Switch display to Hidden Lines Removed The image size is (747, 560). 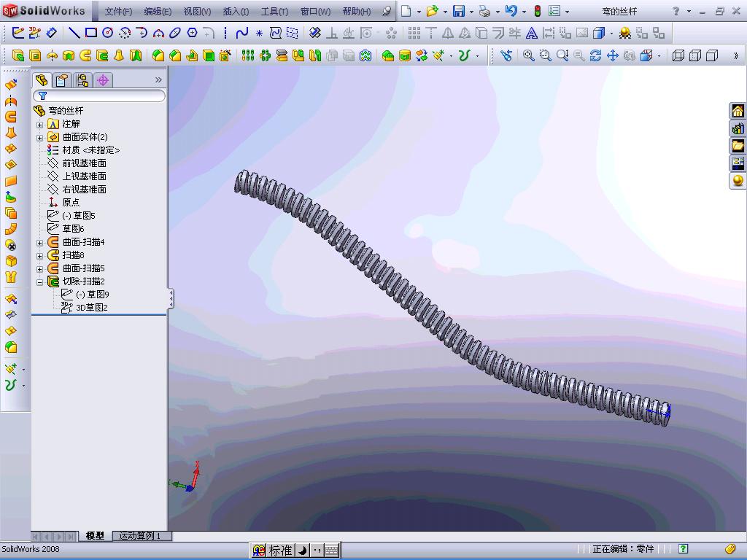712,55
